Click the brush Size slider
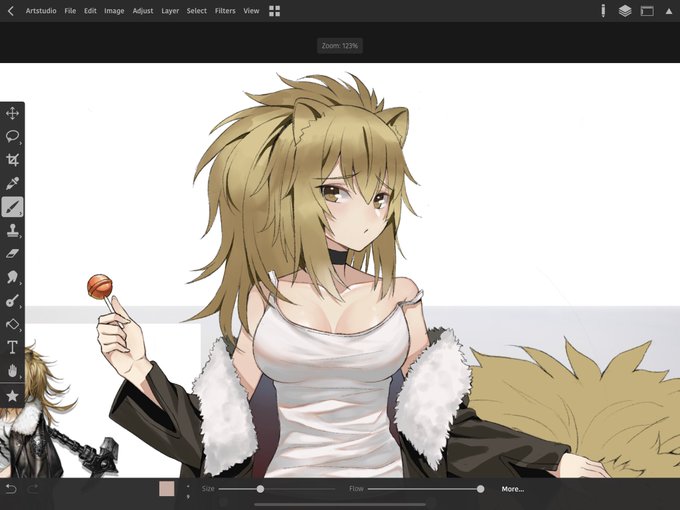The height and width of the screenshot is (510, 680). click(x=277, y=489)
